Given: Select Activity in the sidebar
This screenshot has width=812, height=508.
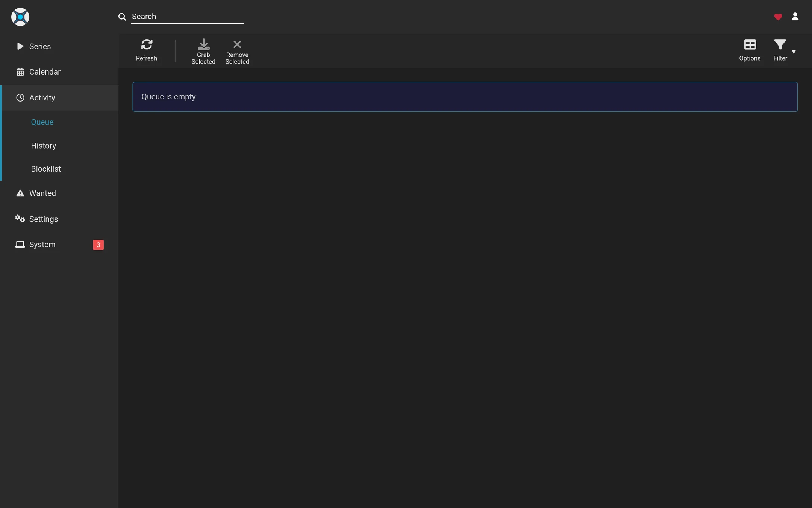Looking at the screenshot, I should (59, 98).
